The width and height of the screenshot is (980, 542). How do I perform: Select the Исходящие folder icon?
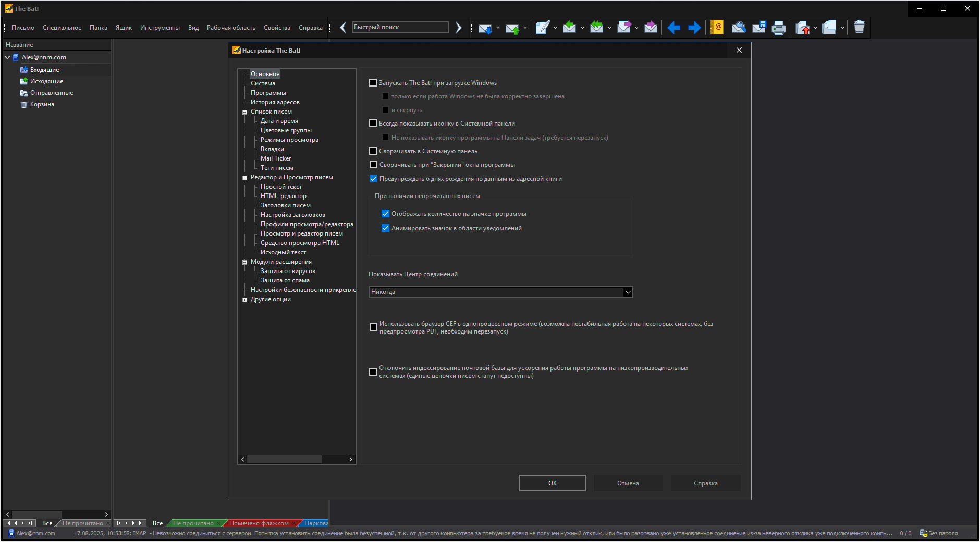coord(24,81)
